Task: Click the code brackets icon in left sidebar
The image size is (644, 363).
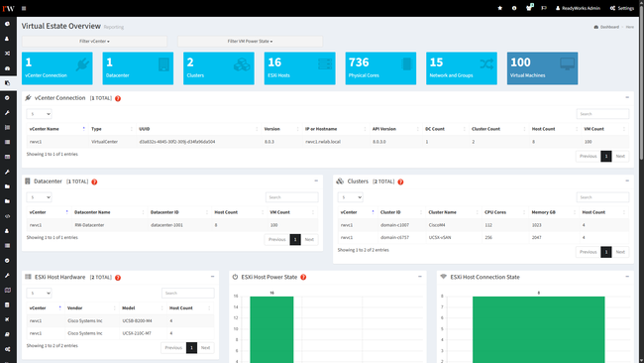Action: [7, 216]
